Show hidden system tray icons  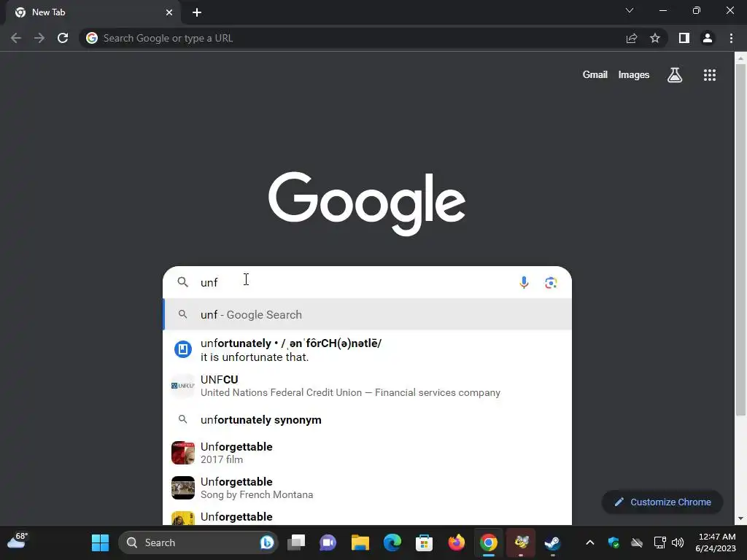(x=589, y=542)
